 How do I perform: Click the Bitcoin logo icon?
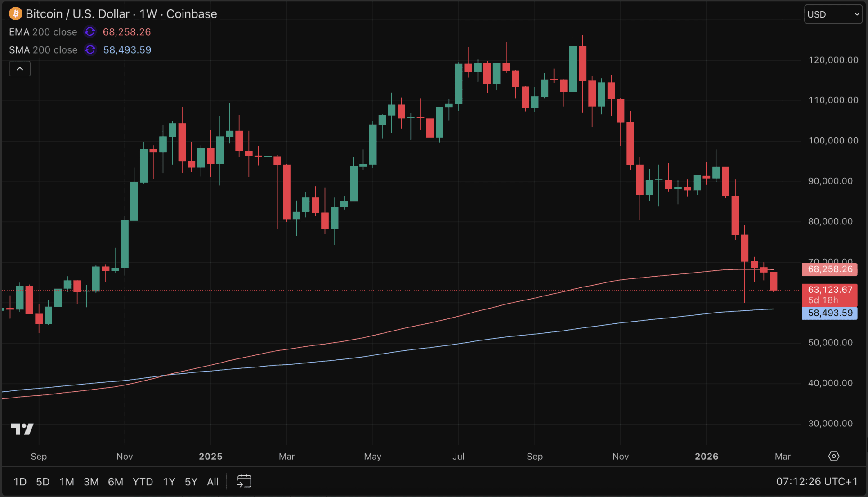click(x=16, y=14)
